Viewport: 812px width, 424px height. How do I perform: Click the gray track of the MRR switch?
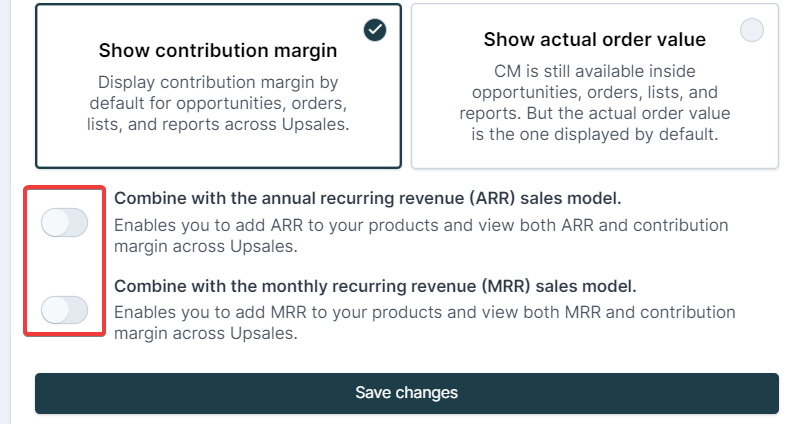tap(79, 310)
